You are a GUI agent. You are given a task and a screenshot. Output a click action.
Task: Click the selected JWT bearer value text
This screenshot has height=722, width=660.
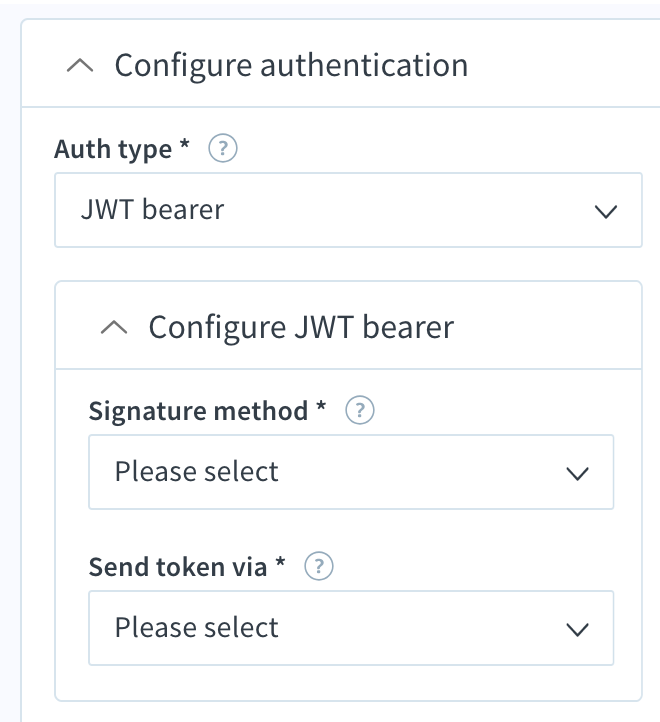152,210
